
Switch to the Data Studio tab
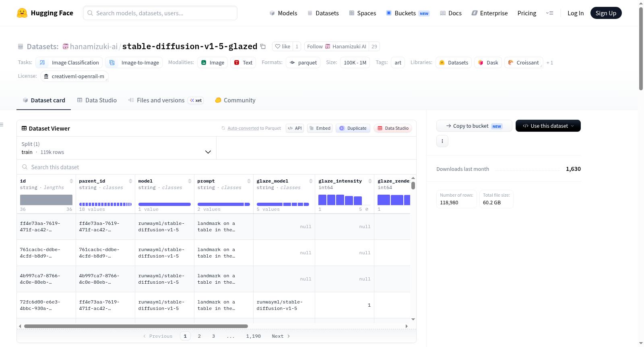pyautogui.click(x=97, y=100)
